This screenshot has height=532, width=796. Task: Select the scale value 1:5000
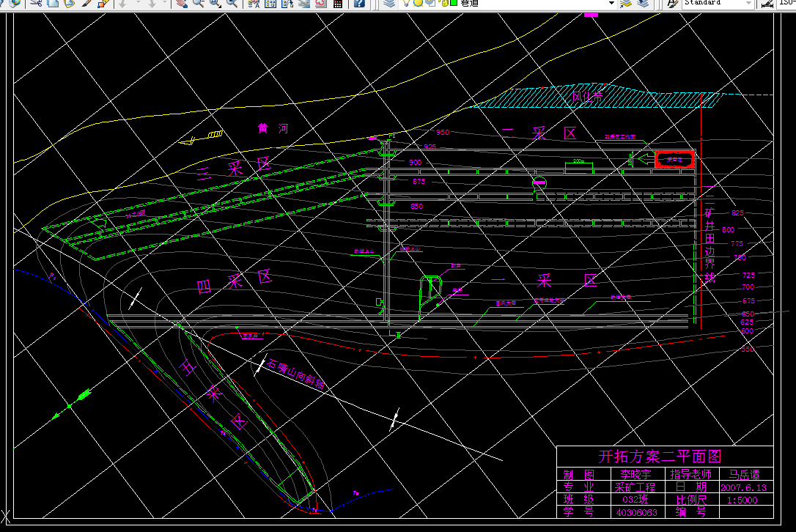point(742,500)
